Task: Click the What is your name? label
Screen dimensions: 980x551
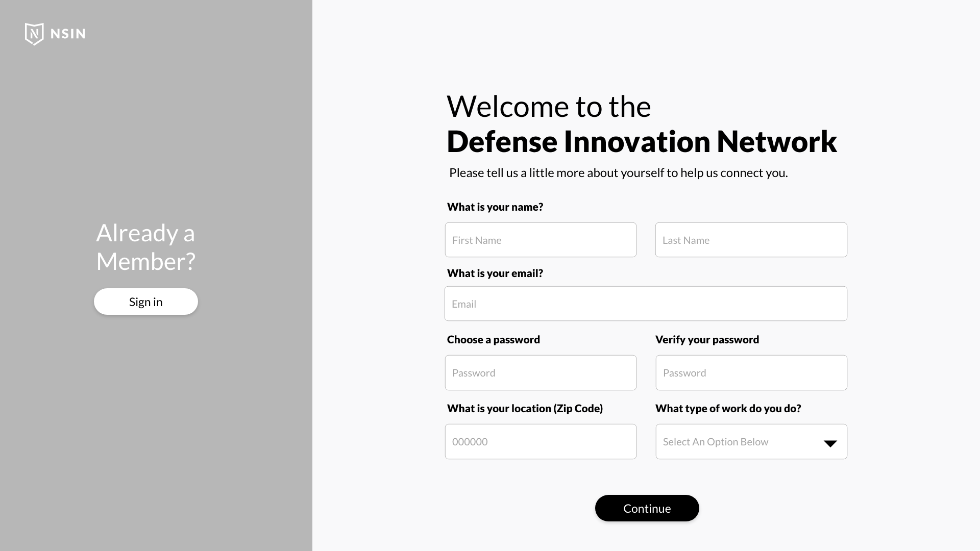Action: 495,207
